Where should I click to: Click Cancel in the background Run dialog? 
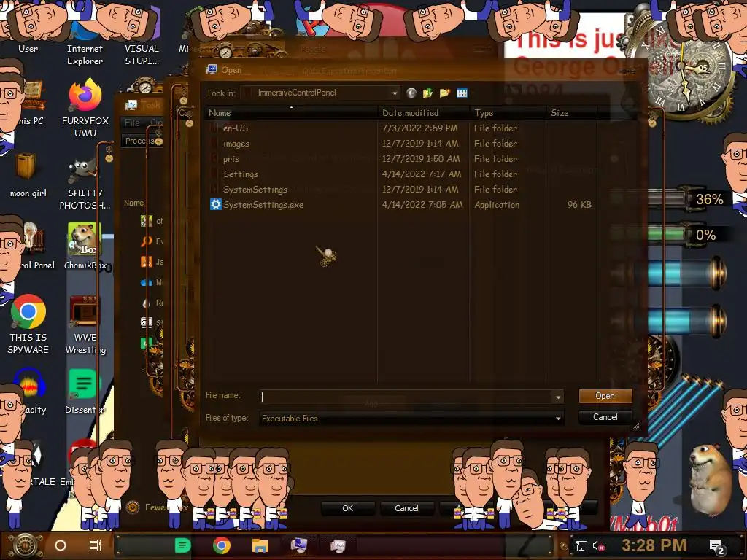click(406, 508)
